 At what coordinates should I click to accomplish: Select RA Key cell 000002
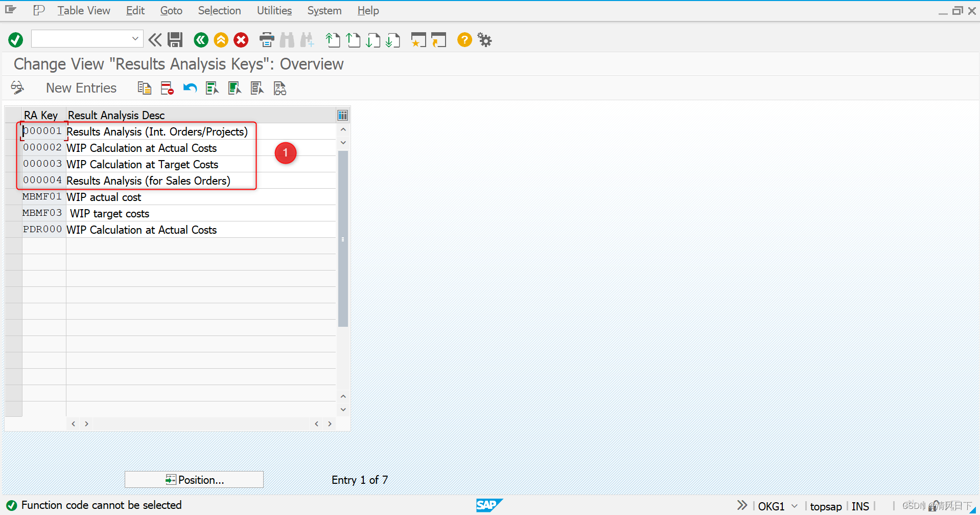(x=43, y=147)
